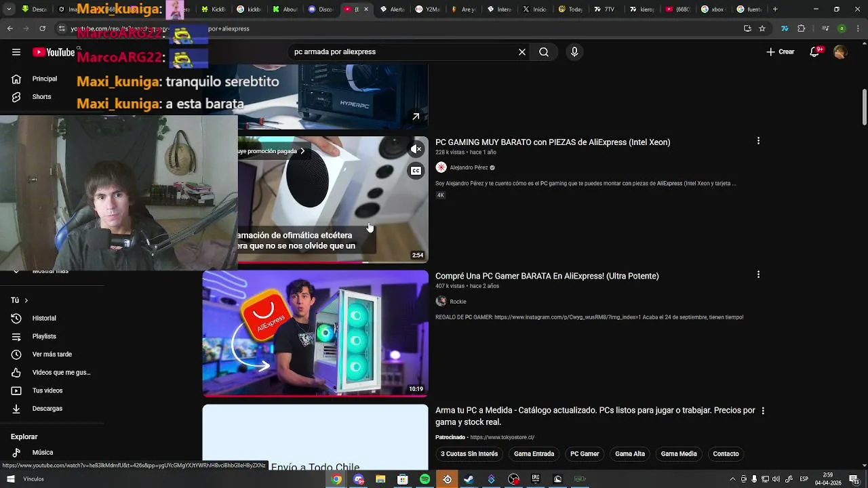868x488 pixels.
Task: Reload the page in Chrome
Action: click(42, 28)
